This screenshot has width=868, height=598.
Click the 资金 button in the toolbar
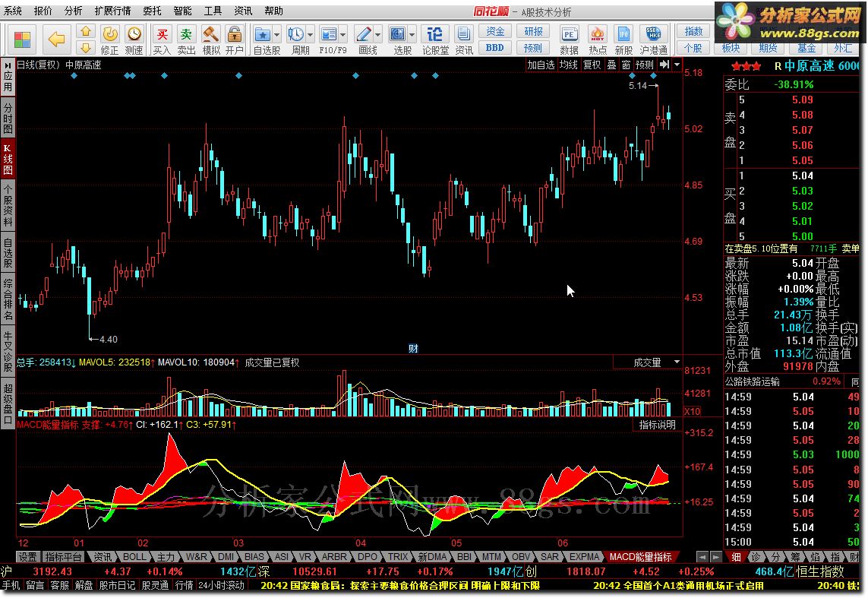[x=495, y=32]
